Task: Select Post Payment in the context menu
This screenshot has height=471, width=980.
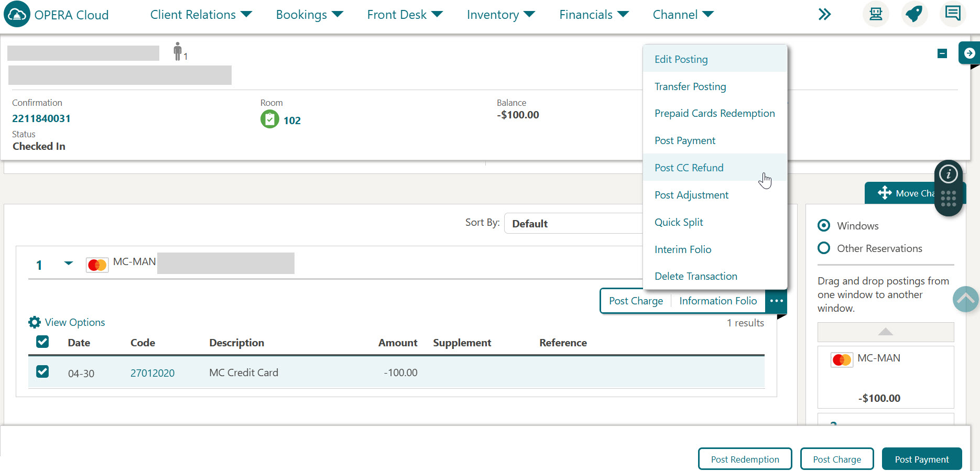Action: [715, 140]
